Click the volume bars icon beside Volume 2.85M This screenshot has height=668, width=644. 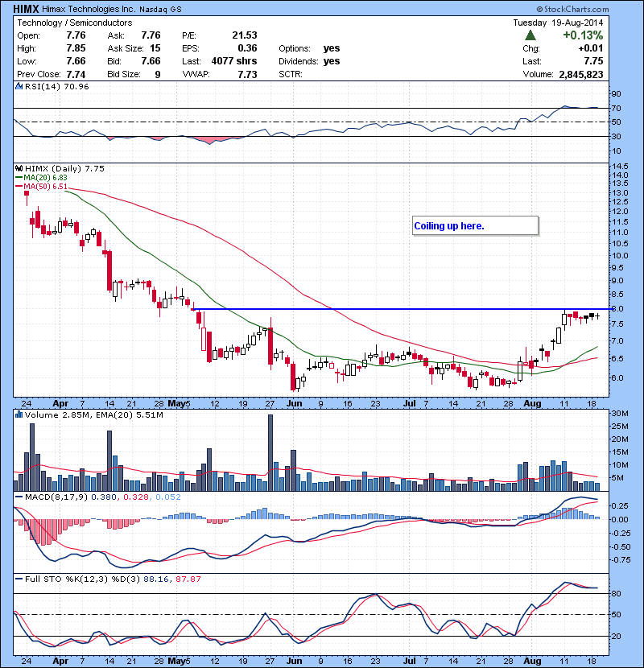pos(19,414)
